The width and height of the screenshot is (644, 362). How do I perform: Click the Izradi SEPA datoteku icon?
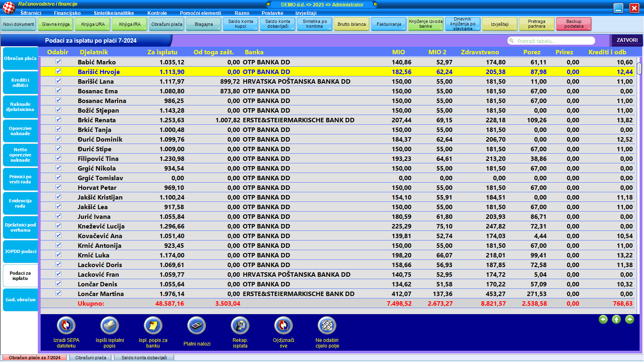66,325
